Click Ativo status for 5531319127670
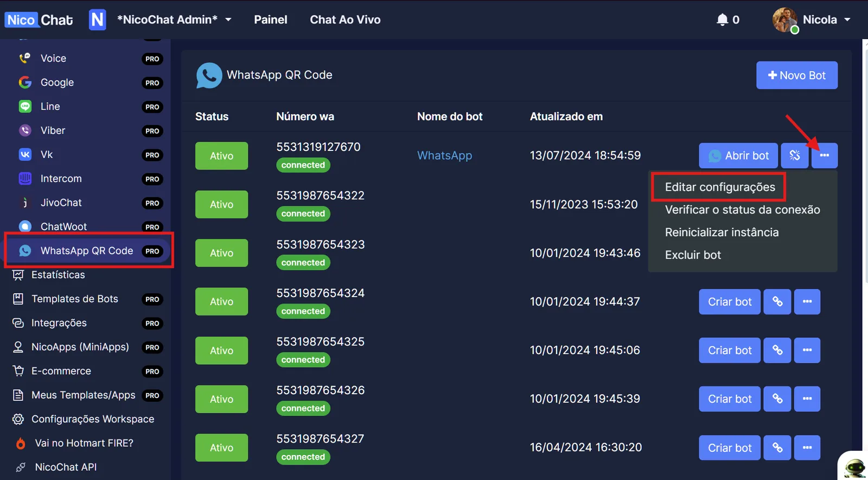868x480 pixels. [221, 156]
